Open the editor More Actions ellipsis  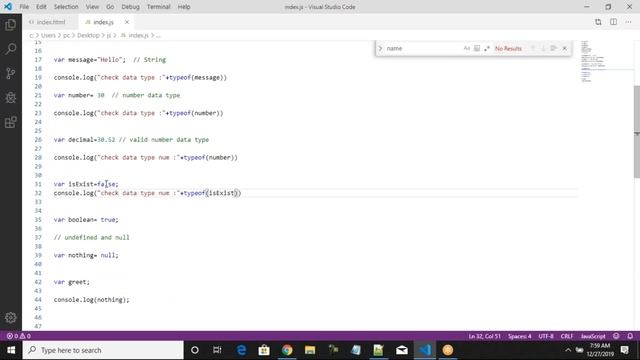click(x=628, y=22)
